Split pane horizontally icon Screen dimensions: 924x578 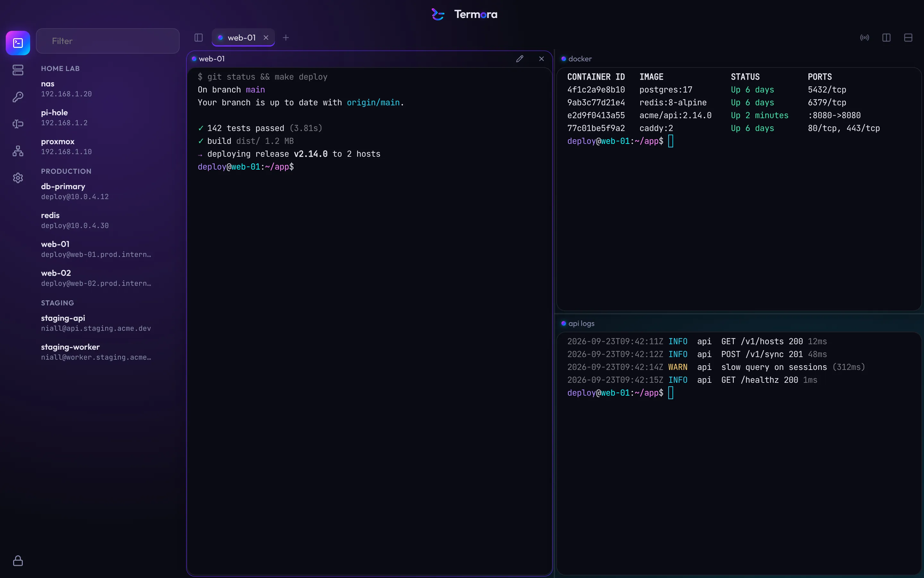[908, 38]
